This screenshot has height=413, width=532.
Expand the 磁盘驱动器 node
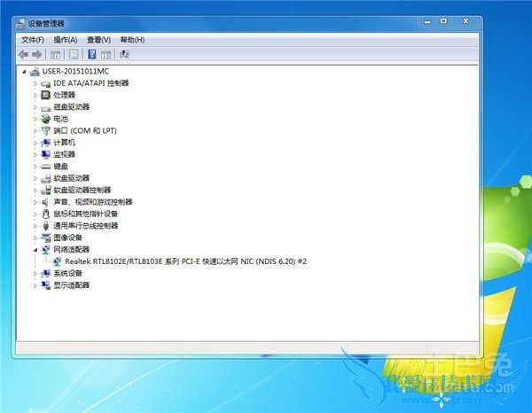pos(35,107)
